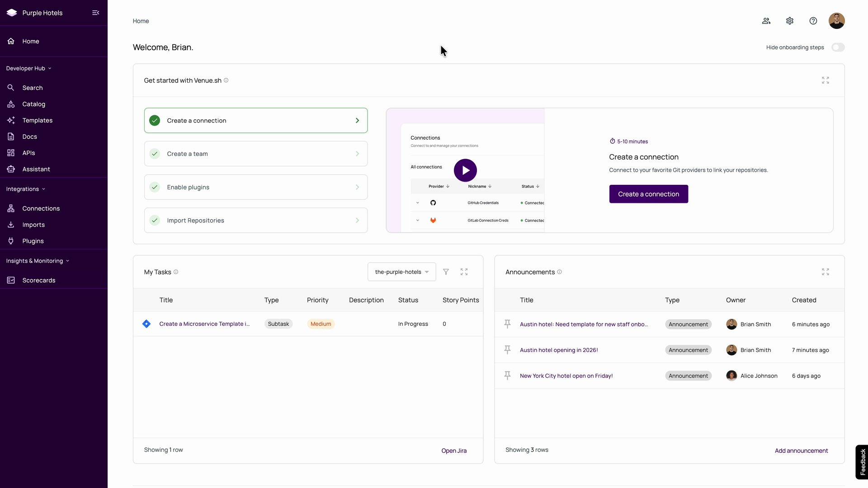Viewport: 868px width, 488px height.
Task: Expand the Get started panel fullscreen
Action: coord(825,80)
